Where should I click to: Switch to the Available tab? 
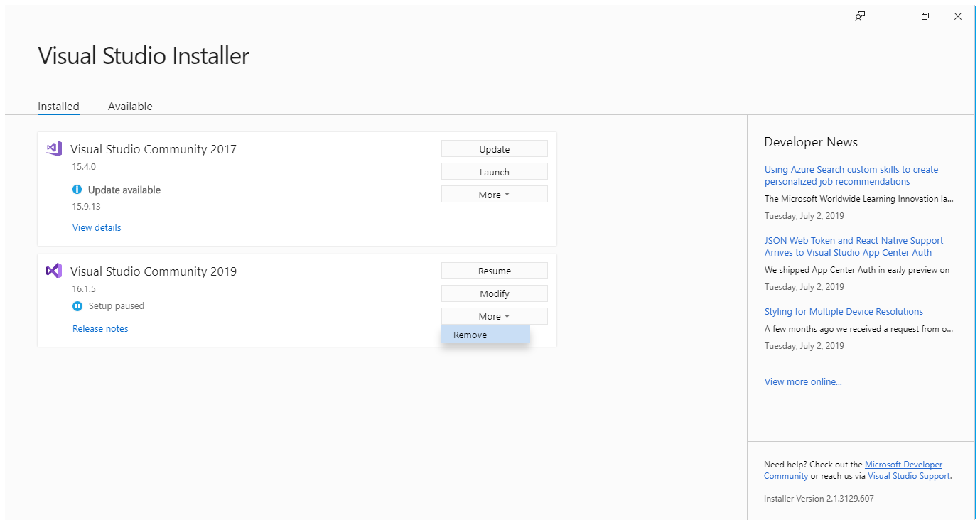(130, 106)
